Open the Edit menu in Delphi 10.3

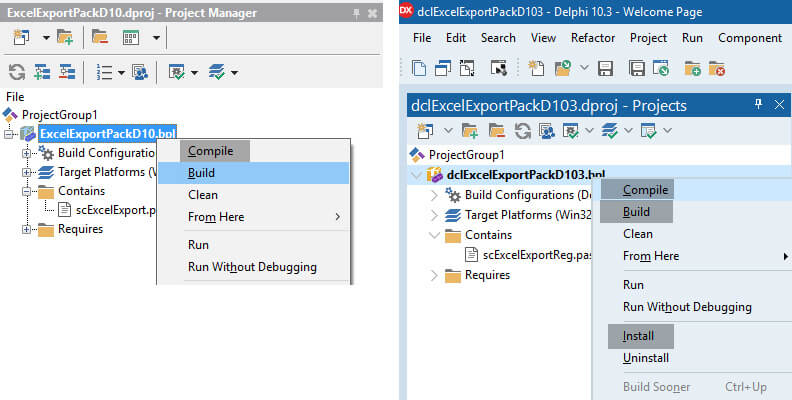coord(456,38)
